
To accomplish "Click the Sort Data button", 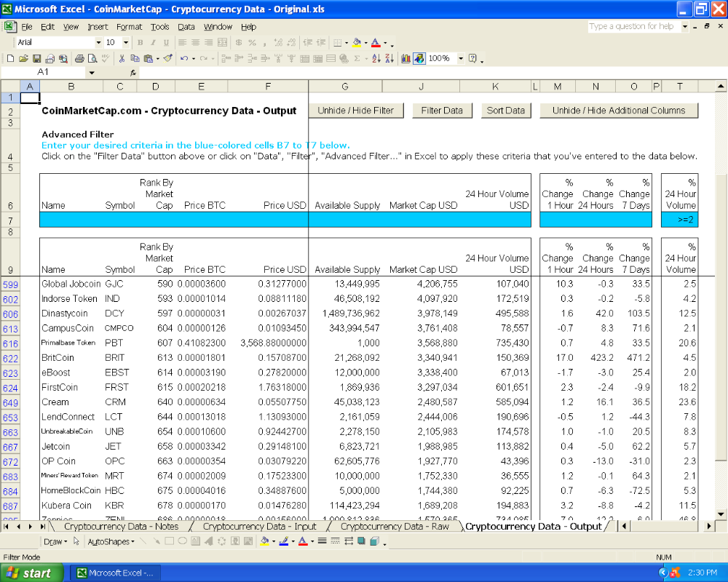I will coord(506,111).
